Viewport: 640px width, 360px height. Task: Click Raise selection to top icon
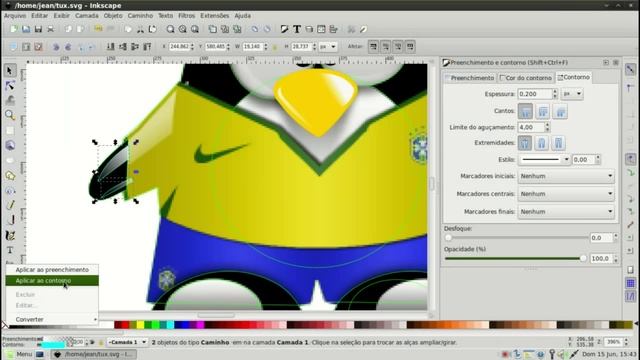[x=147, y=47]
